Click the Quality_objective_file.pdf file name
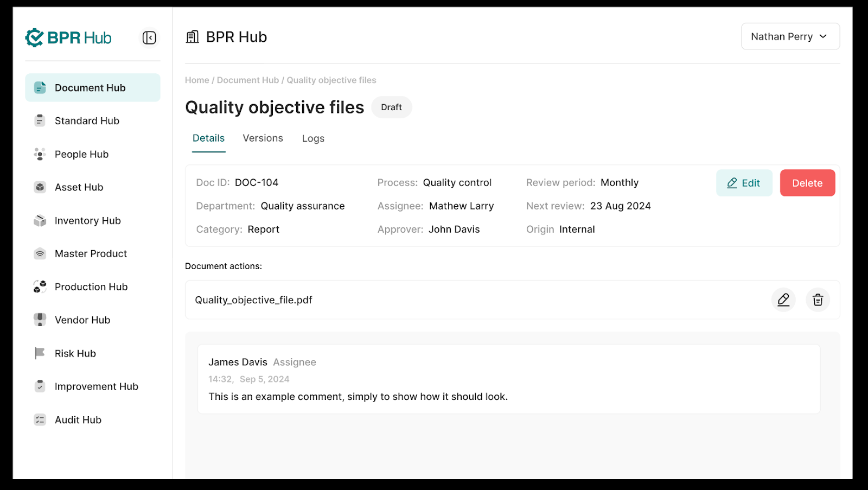 click(253, 300)
